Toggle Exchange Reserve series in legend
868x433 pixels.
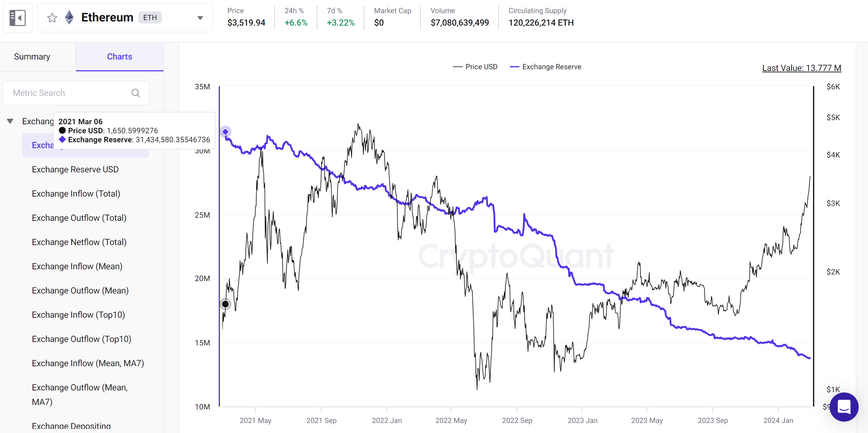546,67
